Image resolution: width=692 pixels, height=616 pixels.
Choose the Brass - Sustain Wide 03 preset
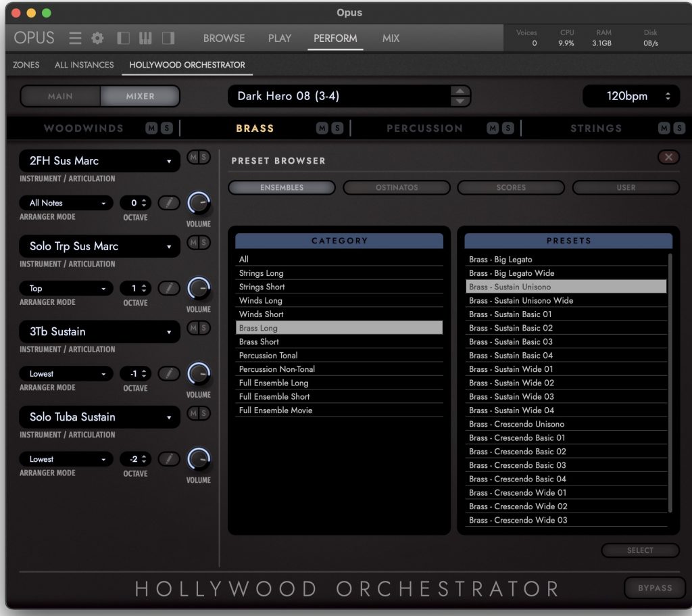click(x=566, y=396)
